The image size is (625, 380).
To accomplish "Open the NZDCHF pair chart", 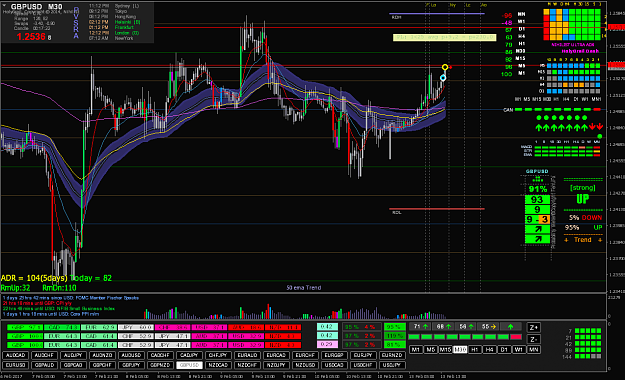I will 247,365.
